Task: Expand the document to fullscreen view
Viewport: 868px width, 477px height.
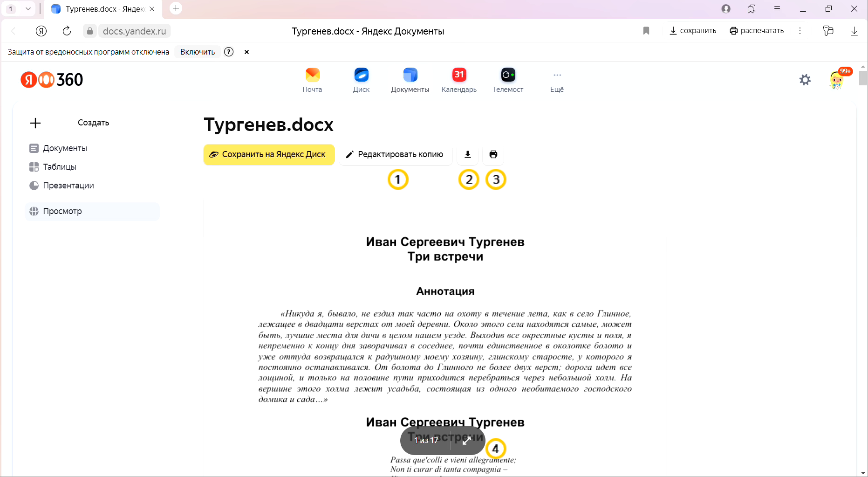Action: tap(466, 441)
